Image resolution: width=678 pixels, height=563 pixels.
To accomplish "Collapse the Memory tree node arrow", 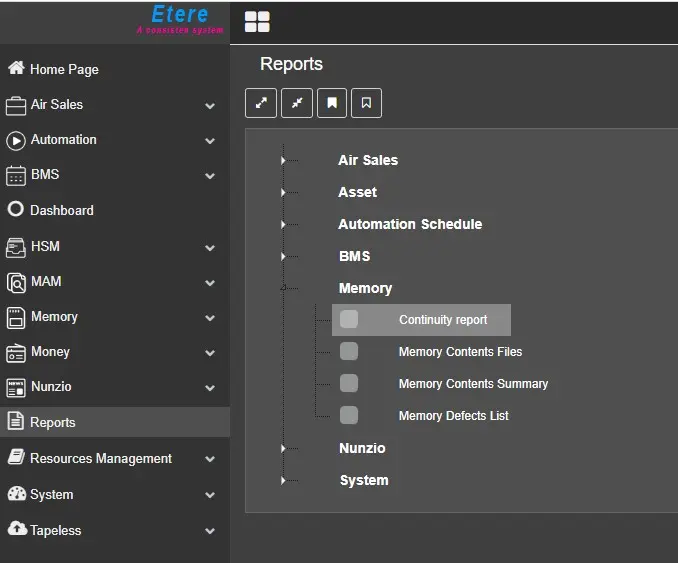I will point(284,288).
